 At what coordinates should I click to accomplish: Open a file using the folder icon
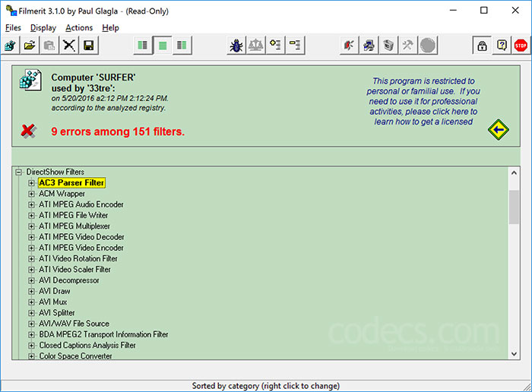[30, 45]
